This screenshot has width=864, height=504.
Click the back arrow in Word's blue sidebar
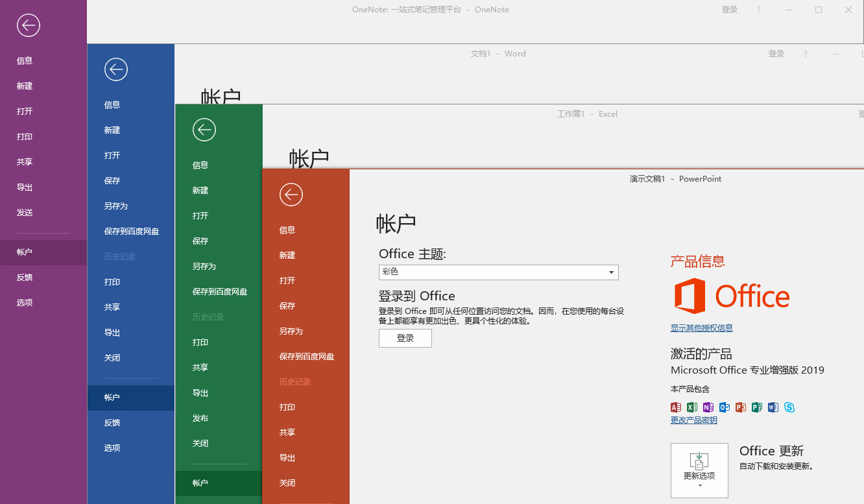pyautogui.click(x=115, y=69)
